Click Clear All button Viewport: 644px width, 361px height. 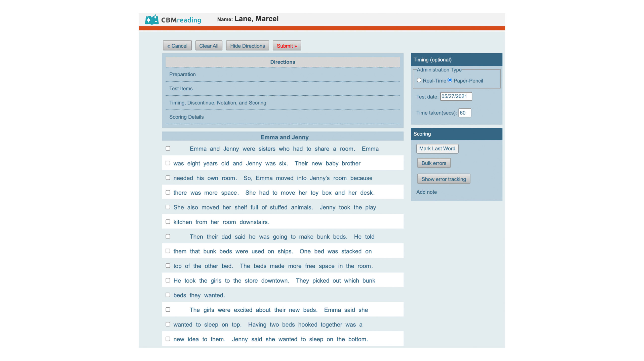[x=209, y=46]
